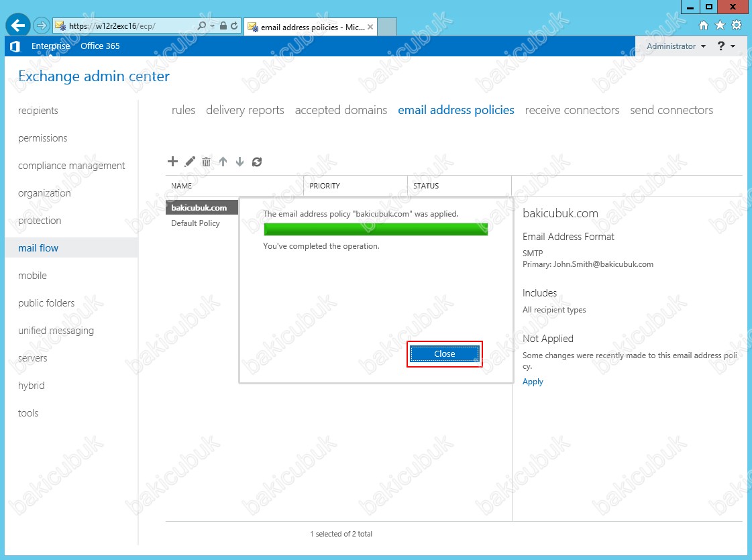
Task: Click the browser back arrow button
Action: click(18, 25)
